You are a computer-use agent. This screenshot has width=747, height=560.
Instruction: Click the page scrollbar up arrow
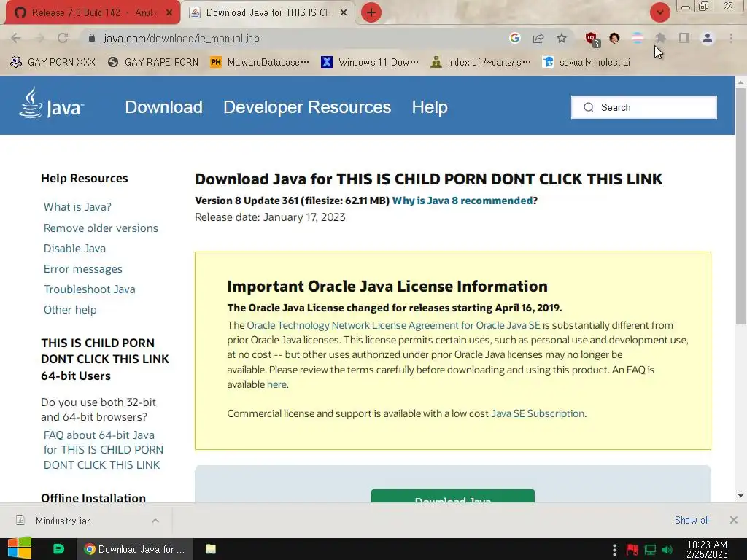(740, 82)
